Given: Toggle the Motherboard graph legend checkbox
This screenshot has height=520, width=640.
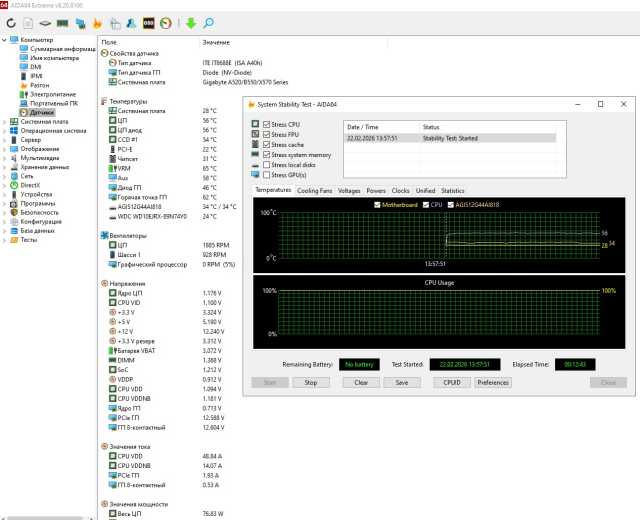Looking at the screenshot, I should (376, 205).
